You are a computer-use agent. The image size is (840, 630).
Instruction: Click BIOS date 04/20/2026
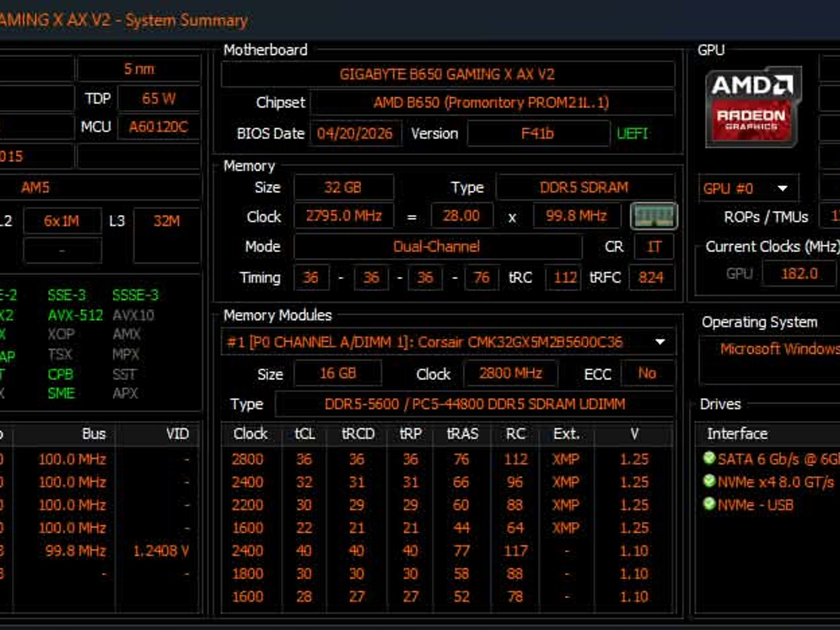tap(355, 134)
